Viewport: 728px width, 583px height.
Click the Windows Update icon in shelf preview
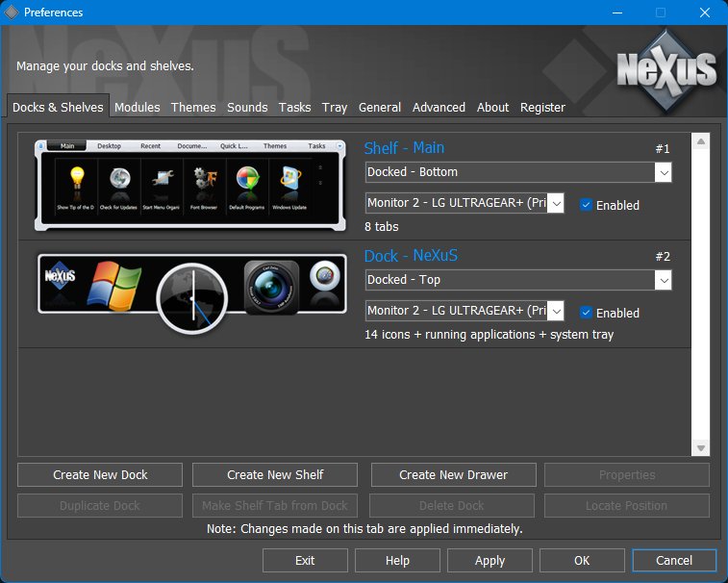(290, 179)
